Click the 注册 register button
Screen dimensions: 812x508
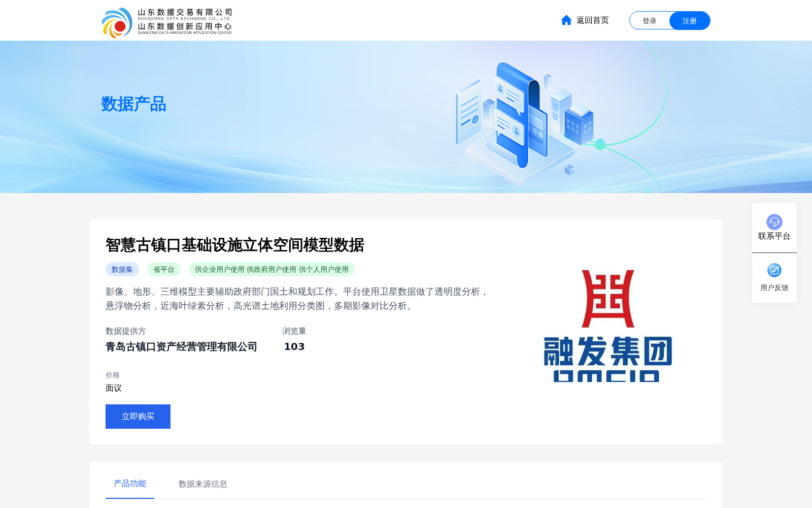(x=690, y=21)
